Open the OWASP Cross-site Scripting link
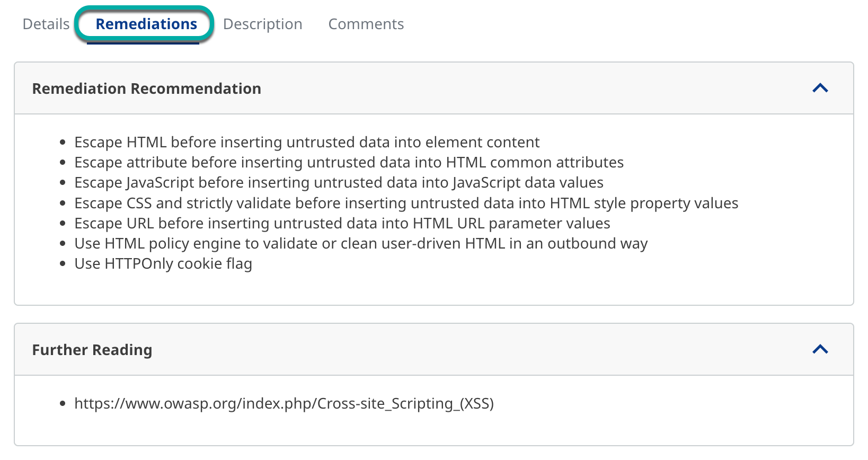The height and width of the screenshot is (460, 868). click(x=284, y=404)
